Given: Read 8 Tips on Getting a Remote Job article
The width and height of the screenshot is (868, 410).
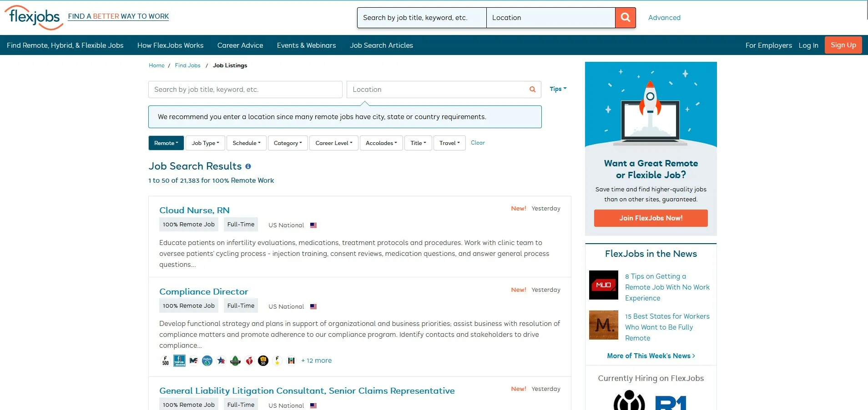Looking at the screenshot, I should pyautogui.click(x=667, y=287).
